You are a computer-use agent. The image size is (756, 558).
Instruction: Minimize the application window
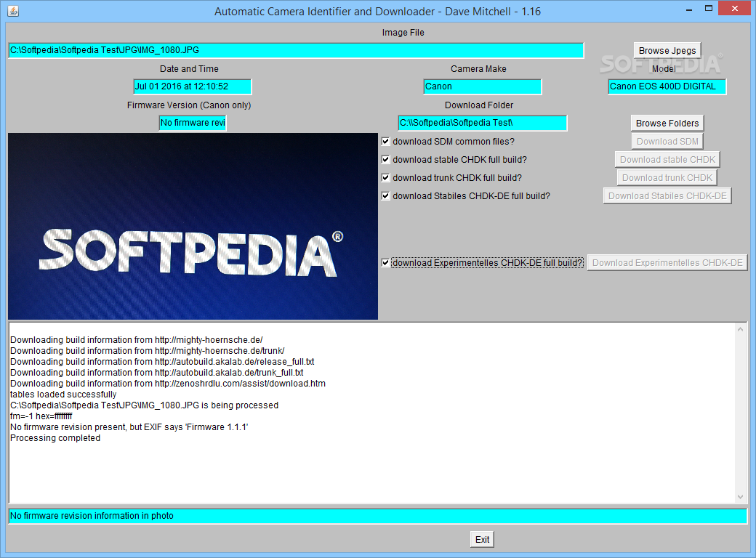tap(689, 9)
